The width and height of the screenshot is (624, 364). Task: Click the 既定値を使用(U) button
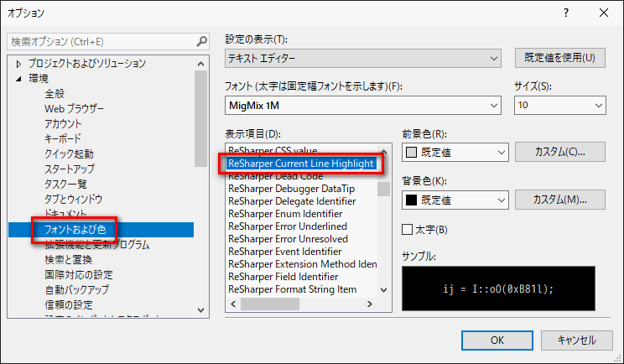click(560, 58)
